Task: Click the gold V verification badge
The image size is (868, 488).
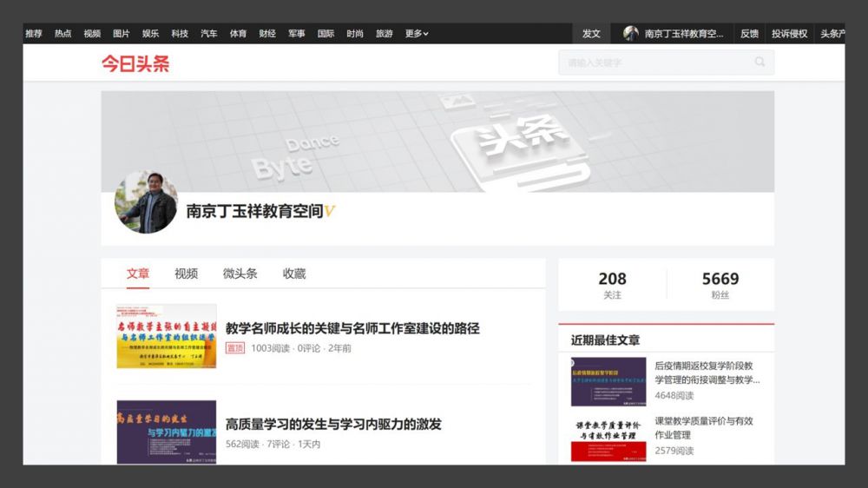Action: pyautogui.click(x=330, y=211)
